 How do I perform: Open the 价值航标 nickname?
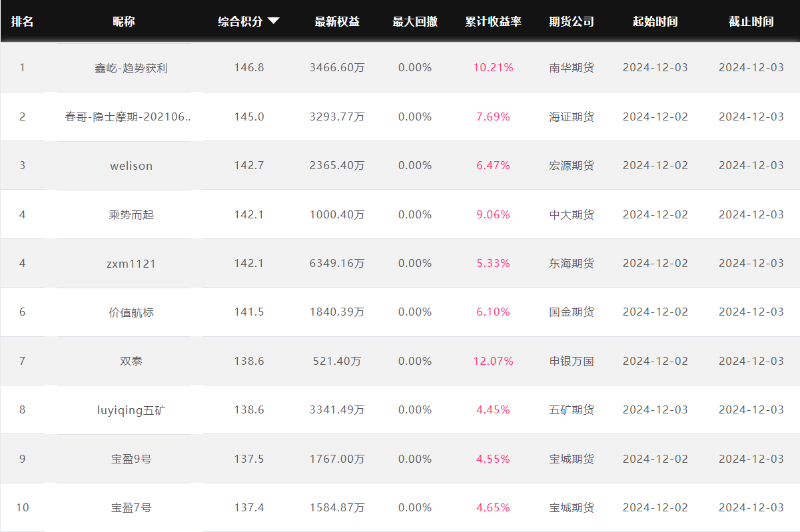click(x=131, y=312)
